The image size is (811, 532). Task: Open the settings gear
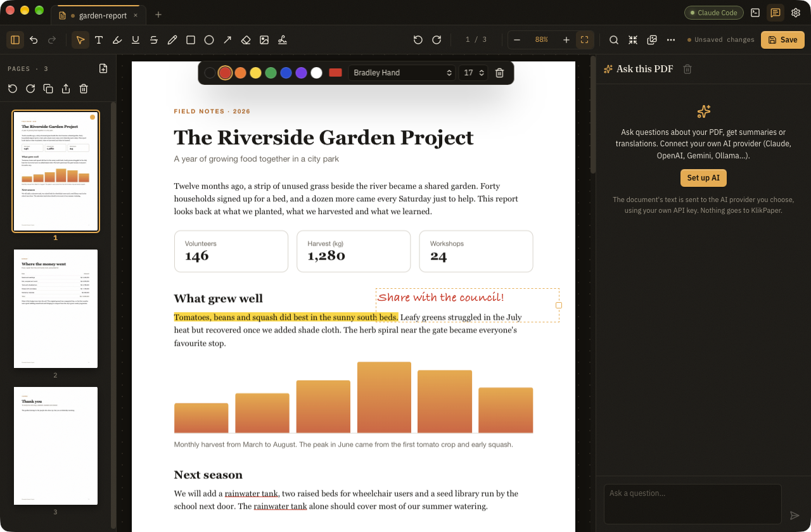pyautogui.click(x=796, y=13)
